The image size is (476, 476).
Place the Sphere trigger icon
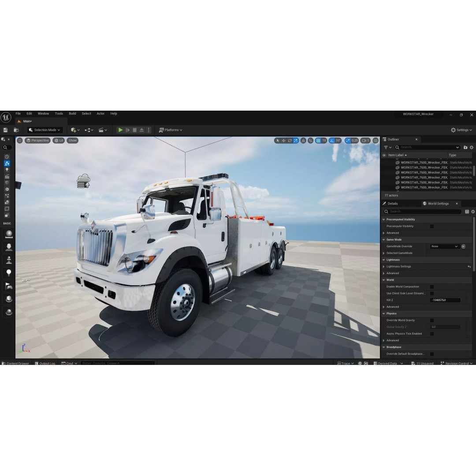click(x=9, y=312)
